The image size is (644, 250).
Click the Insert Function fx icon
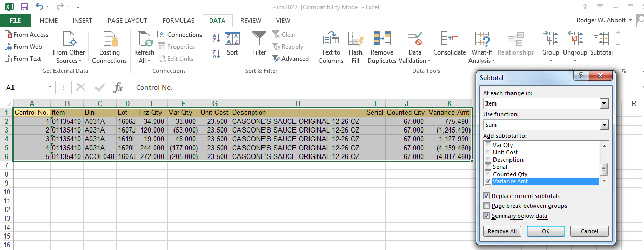(x=118, y=87)
